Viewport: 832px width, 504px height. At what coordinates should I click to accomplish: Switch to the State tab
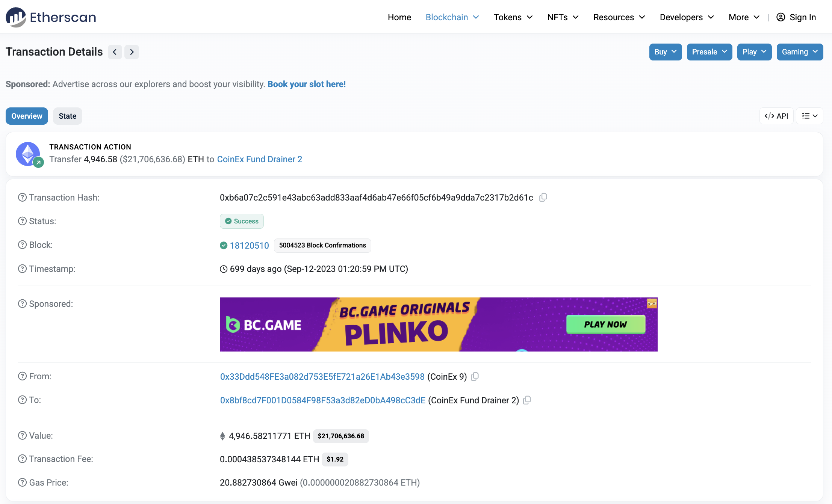coord(68,116)
